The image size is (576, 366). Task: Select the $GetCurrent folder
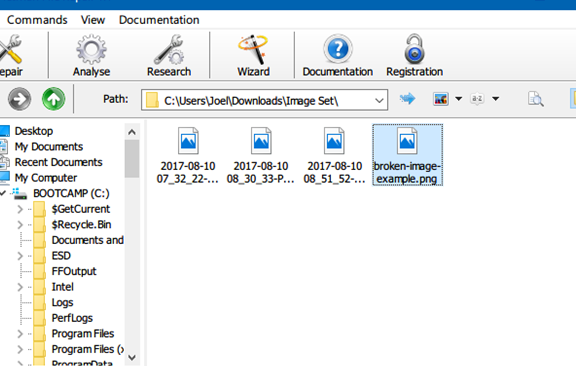click(x=81, y=209)
